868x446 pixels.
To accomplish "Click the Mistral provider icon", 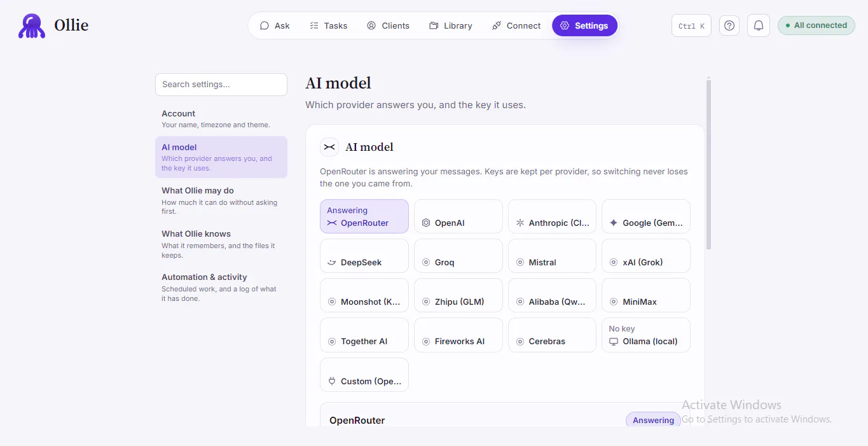I will (520, 263).
